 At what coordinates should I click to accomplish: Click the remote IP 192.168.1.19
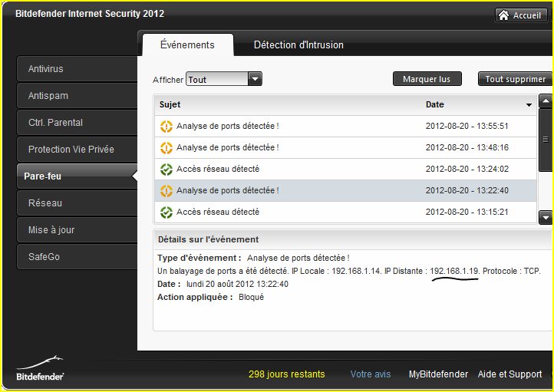tap(454, 272)
